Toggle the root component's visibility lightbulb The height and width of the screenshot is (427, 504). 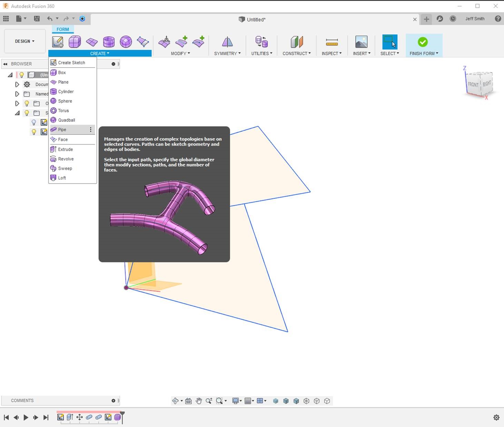(x=22, y=75)
